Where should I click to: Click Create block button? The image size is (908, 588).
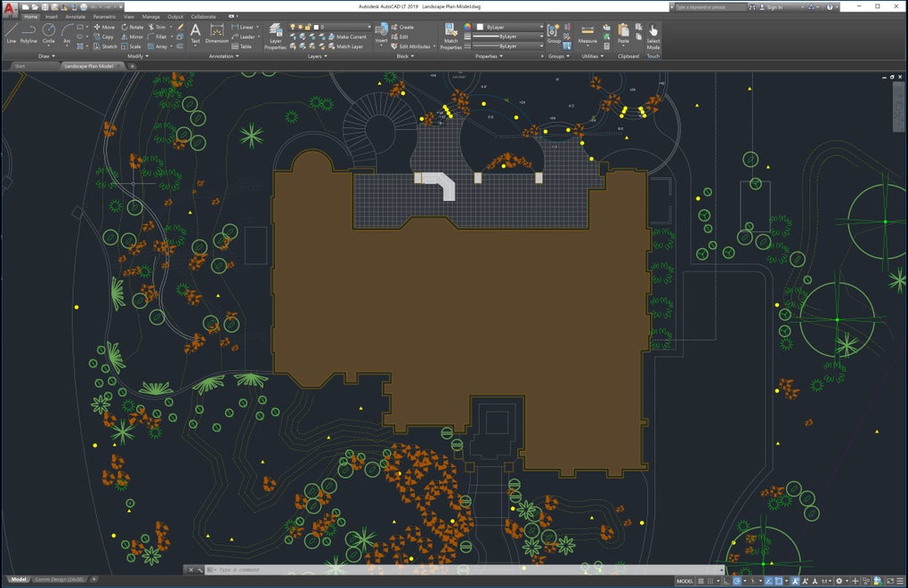click(x=401, y=28)
